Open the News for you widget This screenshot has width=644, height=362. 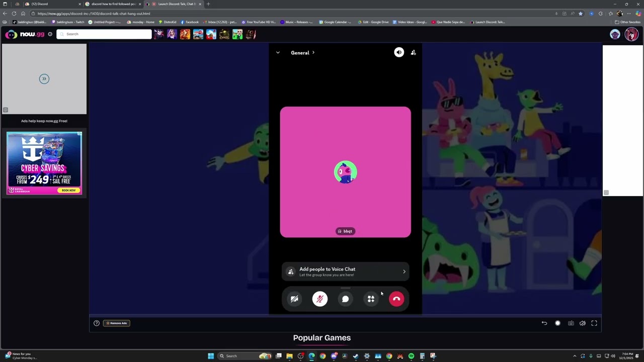coord(20,356)
